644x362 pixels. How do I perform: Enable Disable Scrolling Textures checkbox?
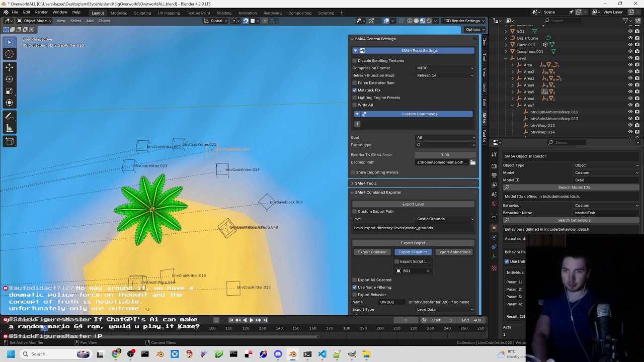(355, 61)
